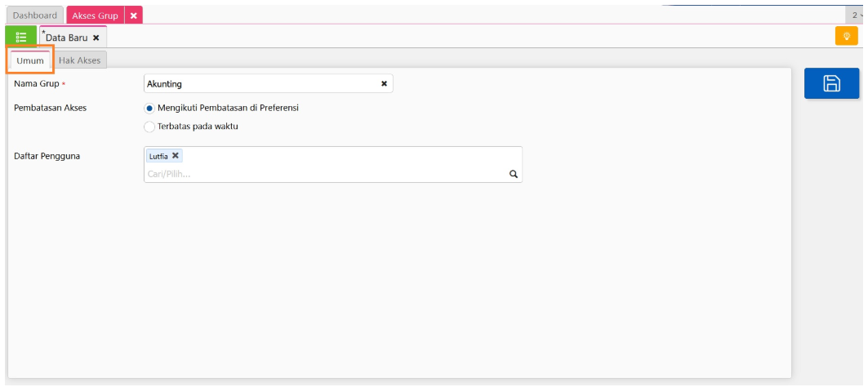Expand the top-right number 2 dropdown
This screenshot has height=387, width=868.
[x=857, y=16]
